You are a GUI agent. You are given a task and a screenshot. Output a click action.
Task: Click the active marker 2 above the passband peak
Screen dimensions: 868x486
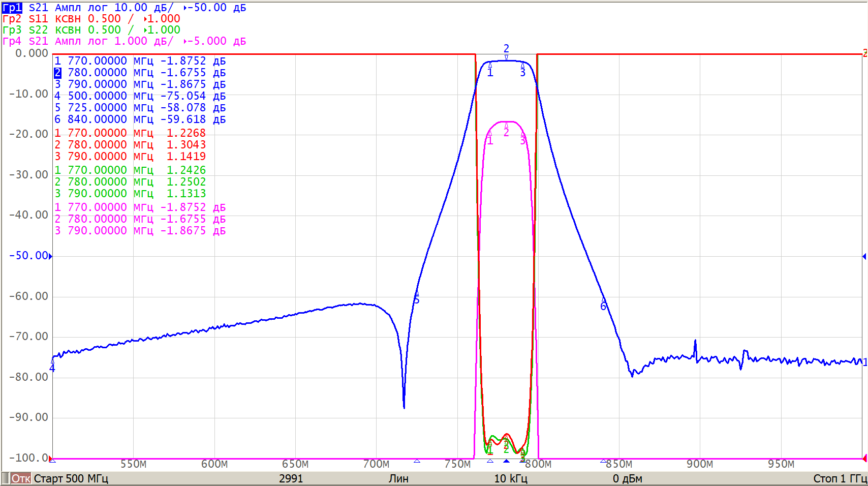(x=506, y=49)
